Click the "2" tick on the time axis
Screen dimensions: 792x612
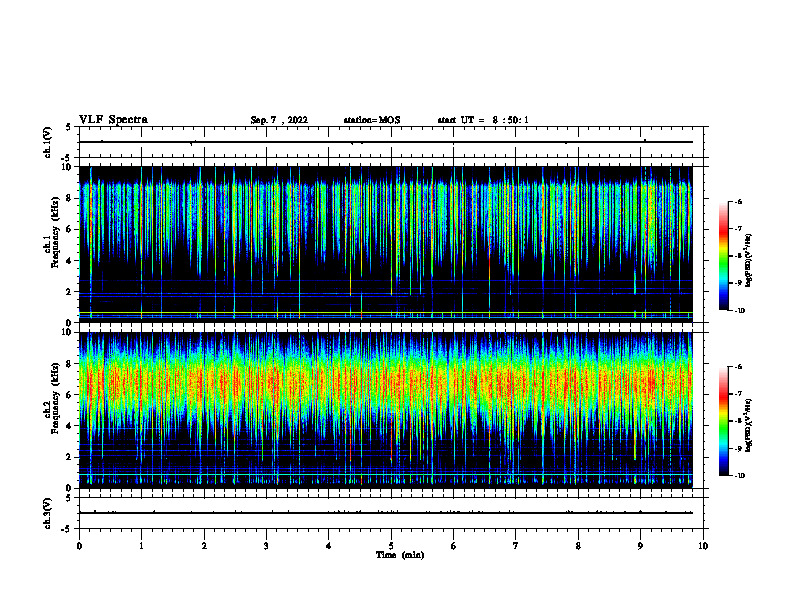(x=204, y=546)
